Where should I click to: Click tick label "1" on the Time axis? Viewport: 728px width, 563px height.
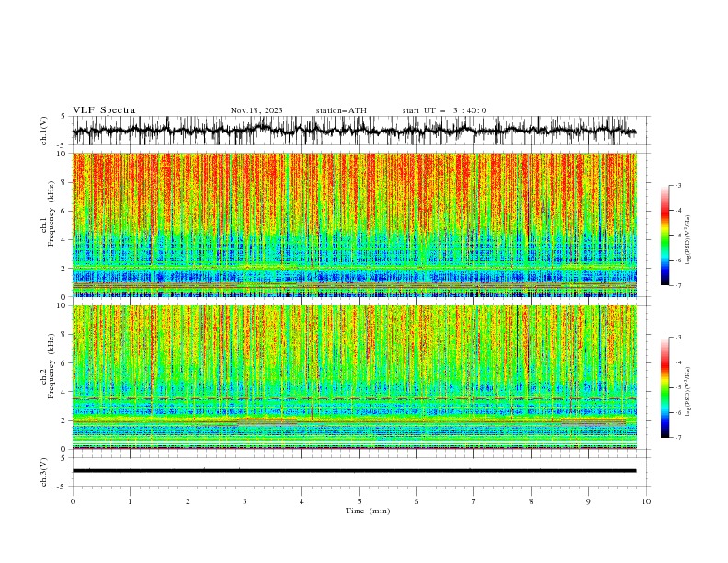[130, 501]
